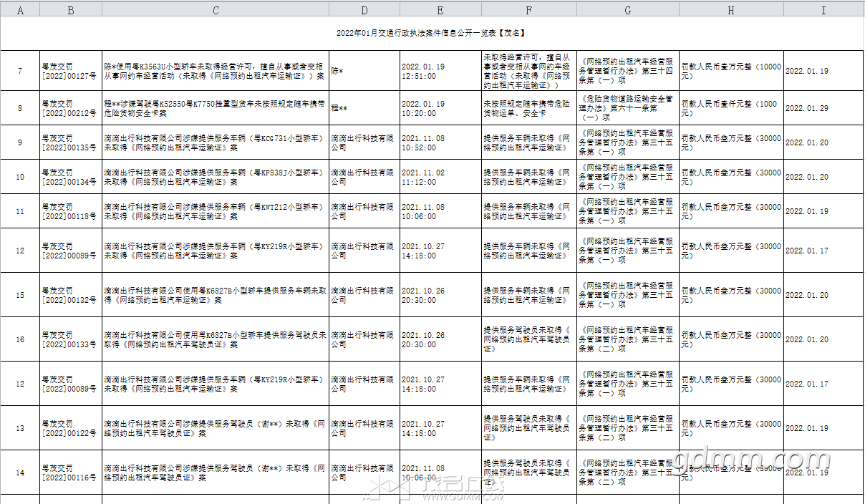Viewport: 865px width, 504px height.
Task: Select the serial number cell 13
Action: coord(20,428)
